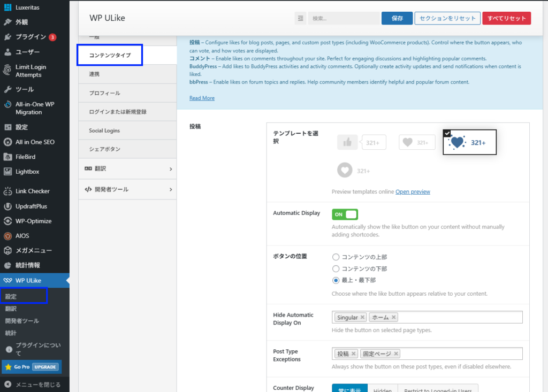
Task: Click the blue 保存 button
Action: (x=397, y=18)
